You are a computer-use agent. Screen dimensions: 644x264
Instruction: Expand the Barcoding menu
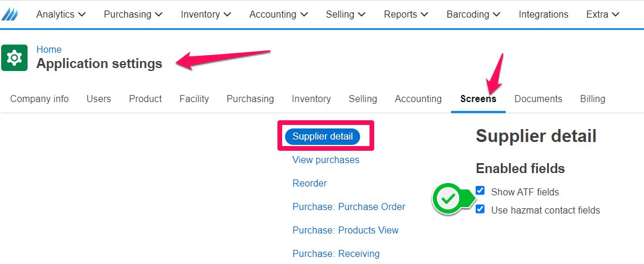[x=473, y=14]
